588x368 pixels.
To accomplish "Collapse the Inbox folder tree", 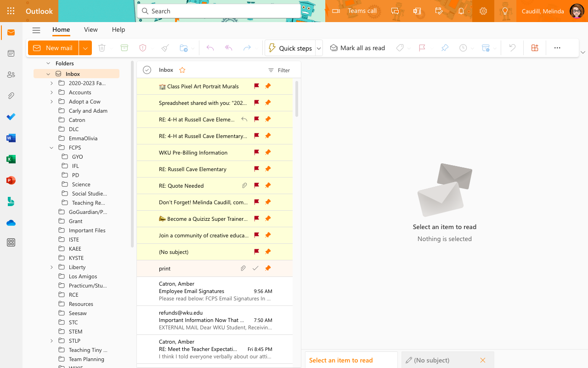I will tap(48, 74).
